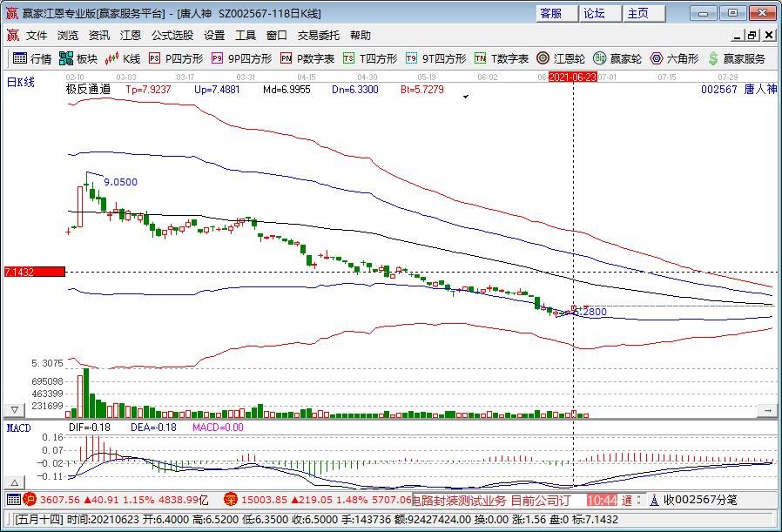782x532 pixels.
Task: Click the 论坛 forum button
Action: [x=601, y=13]
